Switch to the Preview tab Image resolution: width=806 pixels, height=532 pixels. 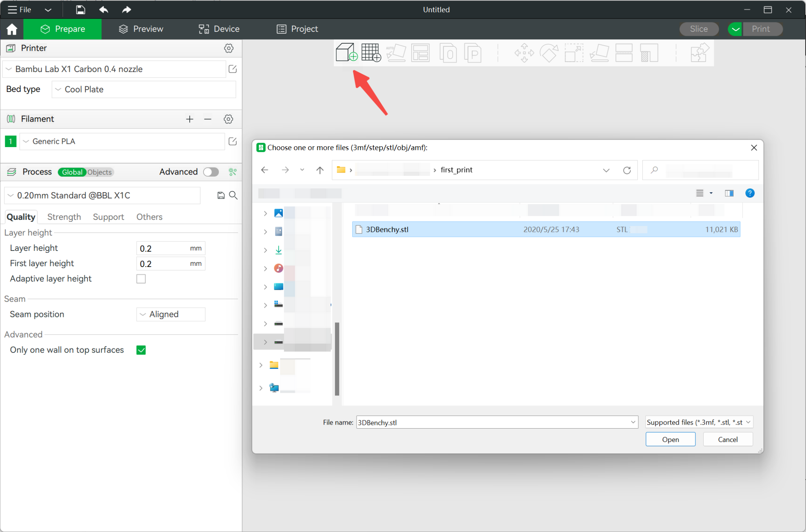pyautogui.click(x=141, y=29)
